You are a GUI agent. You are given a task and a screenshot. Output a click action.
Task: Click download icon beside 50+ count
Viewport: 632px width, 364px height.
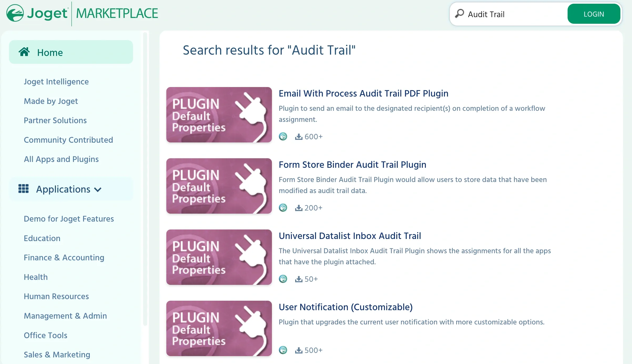pyautogui.click(x=299, y=279)
